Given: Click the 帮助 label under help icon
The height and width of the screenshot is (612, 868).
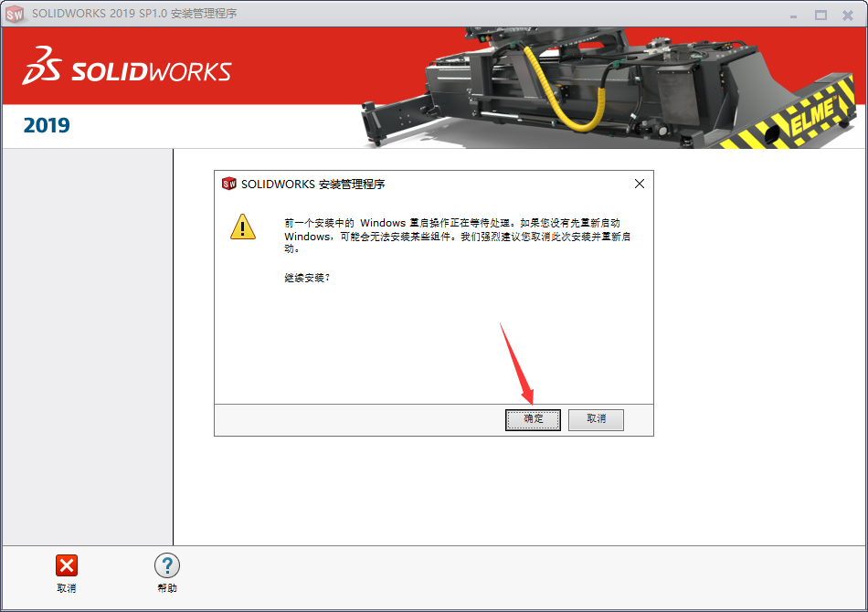Looking at the screenshot, I should pyautogui.click(x=166, y=587).
